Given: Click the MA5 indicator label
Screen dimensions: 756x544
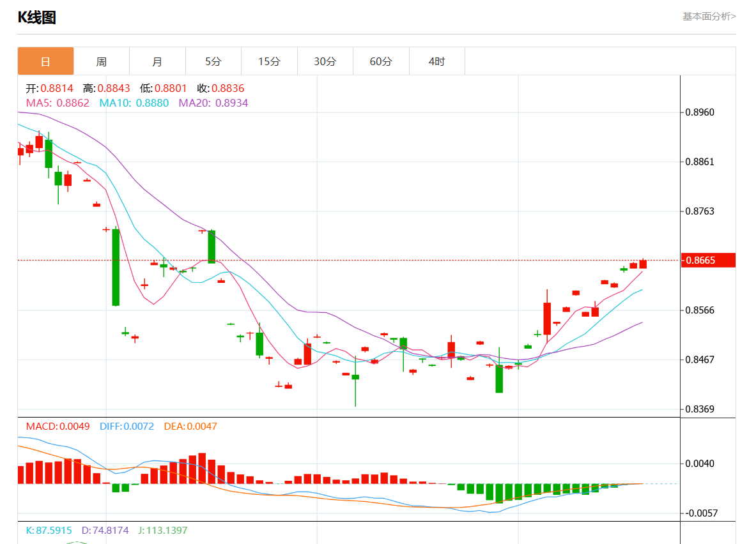Looking at the screenshot, I should click(58, 103).
